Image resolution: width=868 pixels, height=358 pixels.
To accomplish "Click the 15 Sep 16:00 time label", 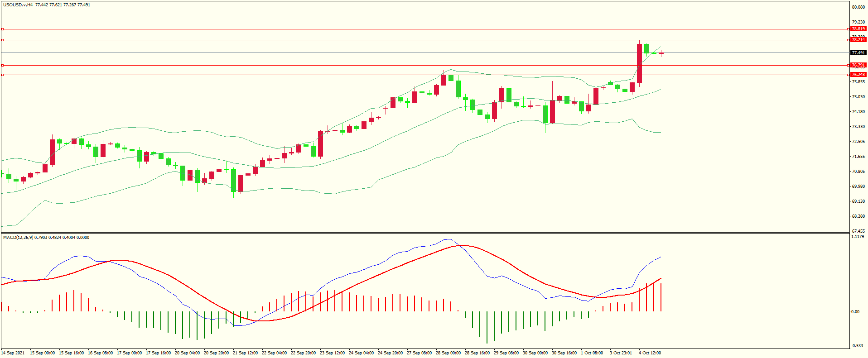I will pos(72,353).
